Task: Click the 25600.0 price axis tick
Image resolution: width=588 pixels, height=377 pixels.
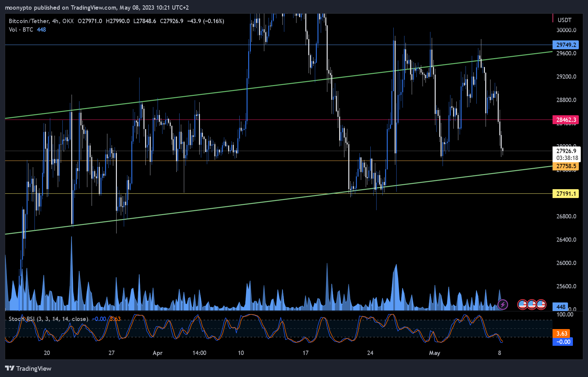Action: tap(566, 286)
